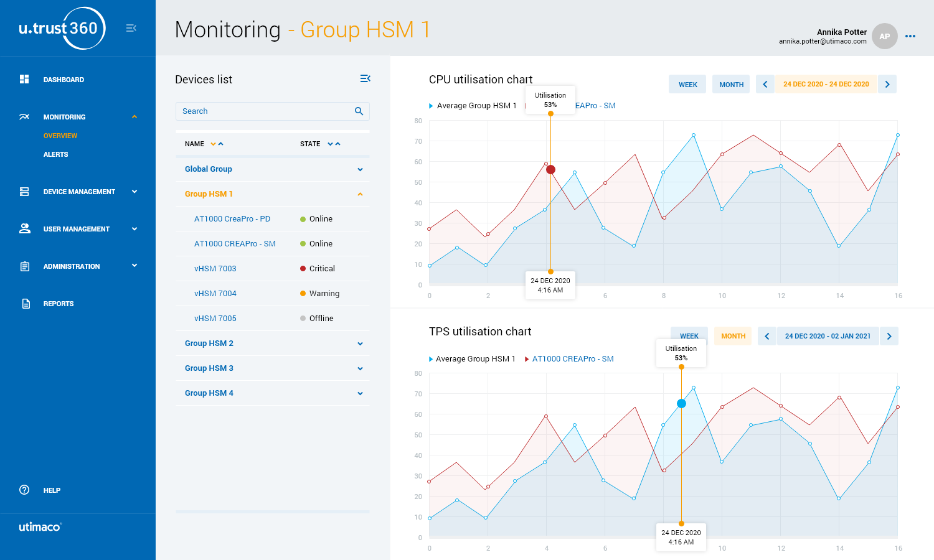Image resolution: width=934 pixels, height=560 pixels.
Task: Click into the Devices list Search field
Action: tap(272, 111)
